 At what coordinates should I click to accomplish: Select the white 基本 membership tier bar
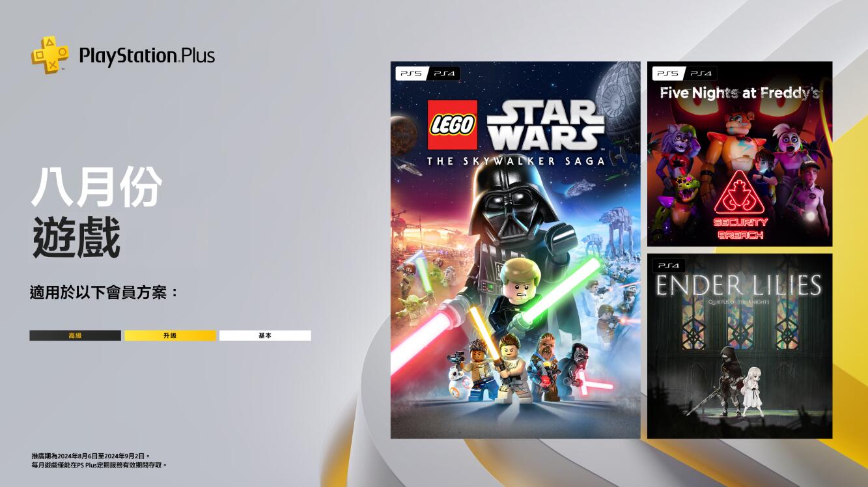tap(265, 336)
